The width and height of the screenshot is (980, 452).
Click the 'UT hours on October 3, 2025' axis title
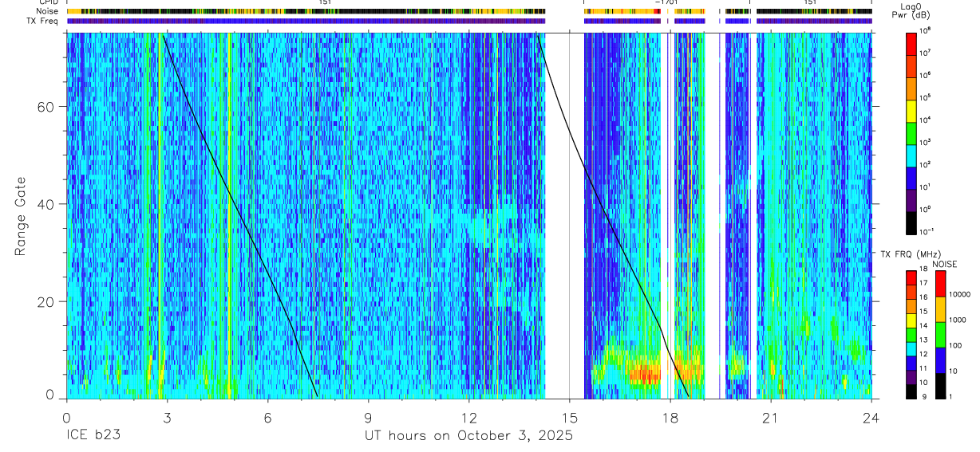468,436
